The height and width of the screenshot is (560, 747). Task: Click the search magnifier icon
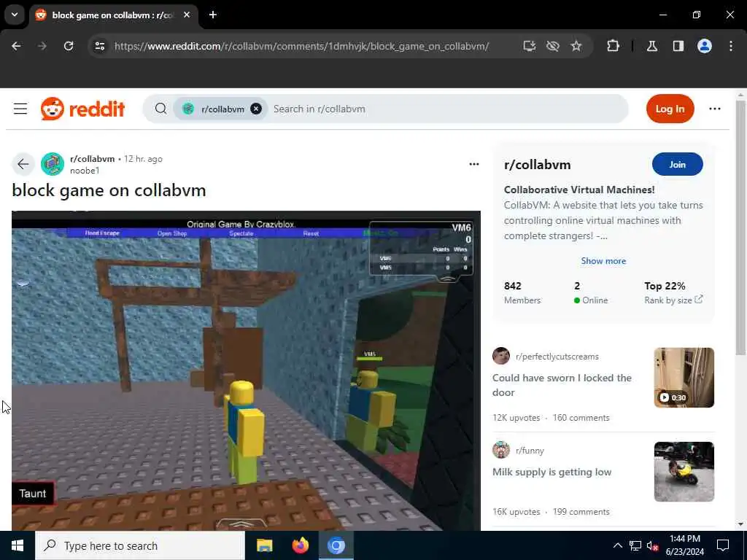(x=161, y=109)
